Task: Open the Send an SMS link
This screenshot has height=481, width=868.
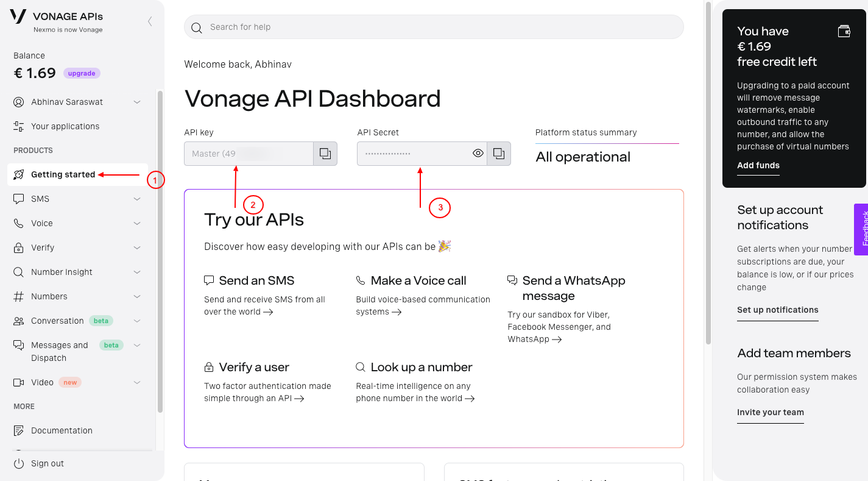Action: (256, 280)
